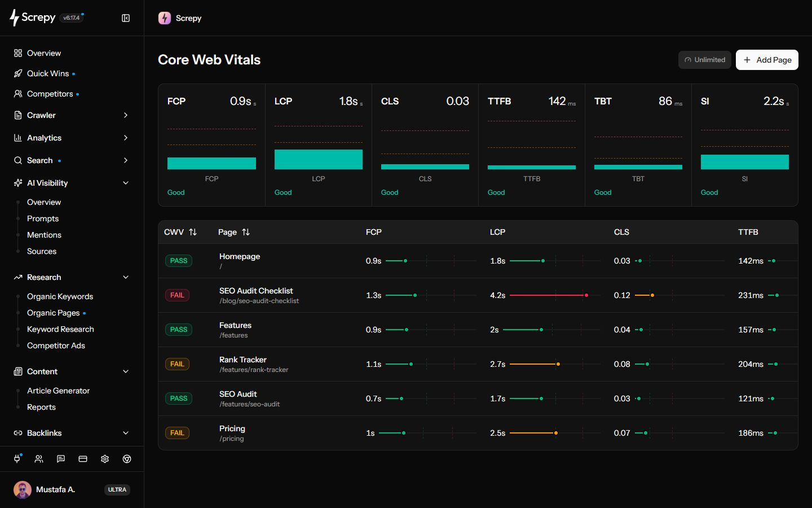Click the SI metric bar chart
Screen dimensions: 812x508
coord(745,162)
